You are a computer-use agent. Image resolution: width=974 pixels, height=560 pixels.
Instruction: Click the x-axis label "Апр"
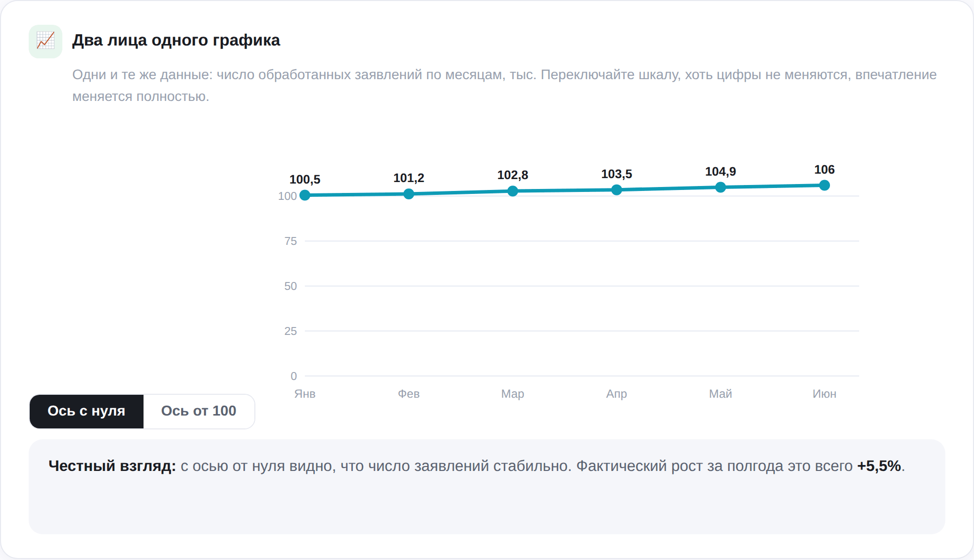[617, 394]
